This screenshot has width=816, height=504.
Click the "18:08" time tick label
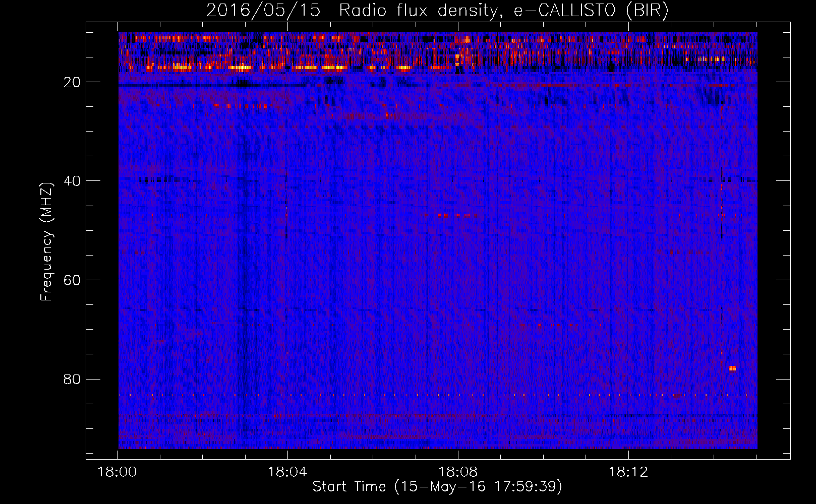tap(458, 472)
